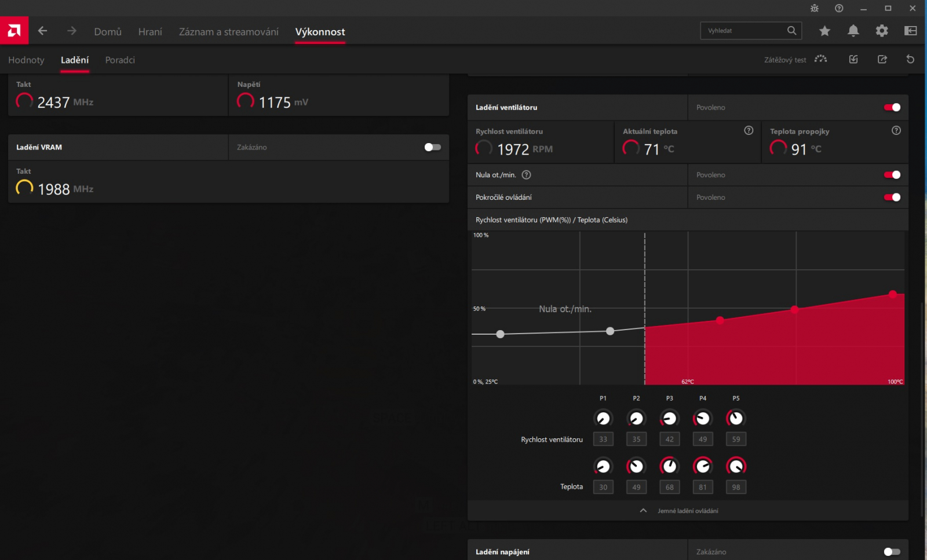
Task: Open the Hraní menu tab
Action: pos(150,32)
